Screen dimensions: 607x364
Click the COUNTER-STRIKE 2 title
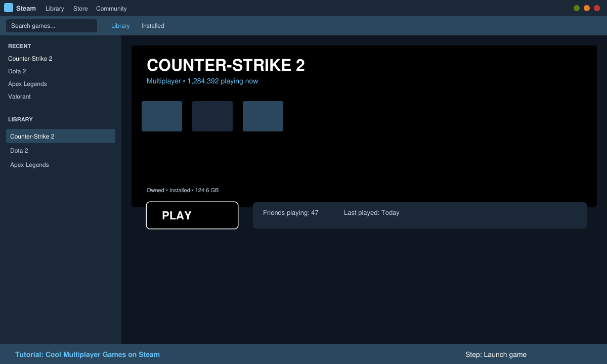tap(226, 65)
